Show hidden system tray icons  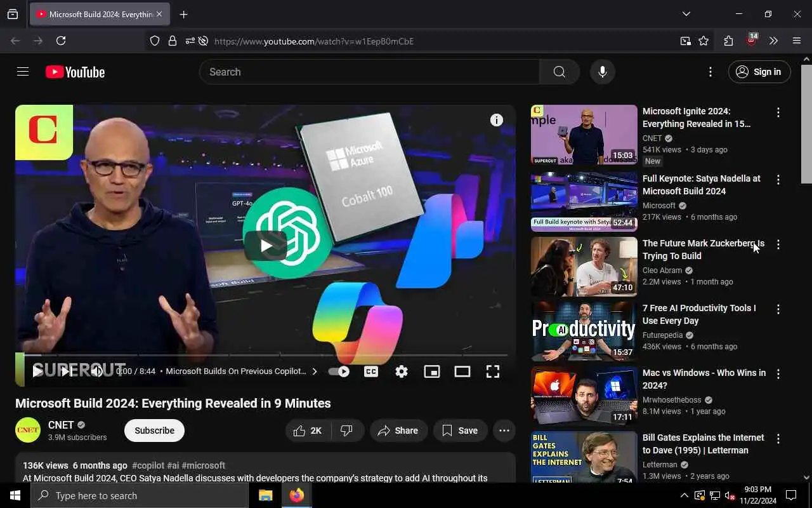(x=684, y=495)
